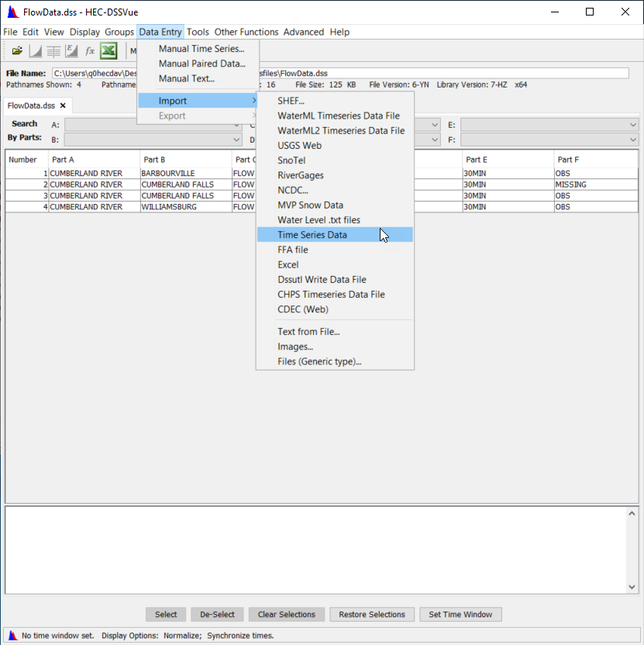
Task: Select the WILLIAMSBURG row in pathname table
Action: (168, 207)
